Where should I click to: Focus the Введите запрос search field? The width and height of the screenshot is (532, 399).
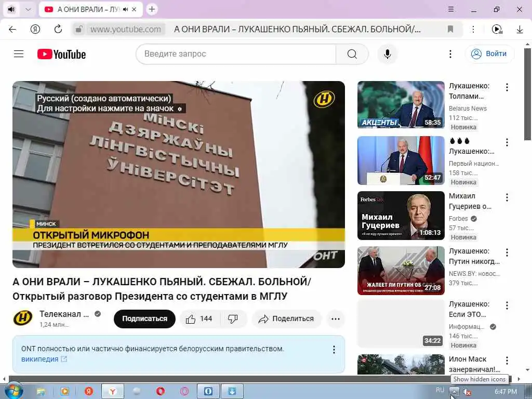[236, 54]
